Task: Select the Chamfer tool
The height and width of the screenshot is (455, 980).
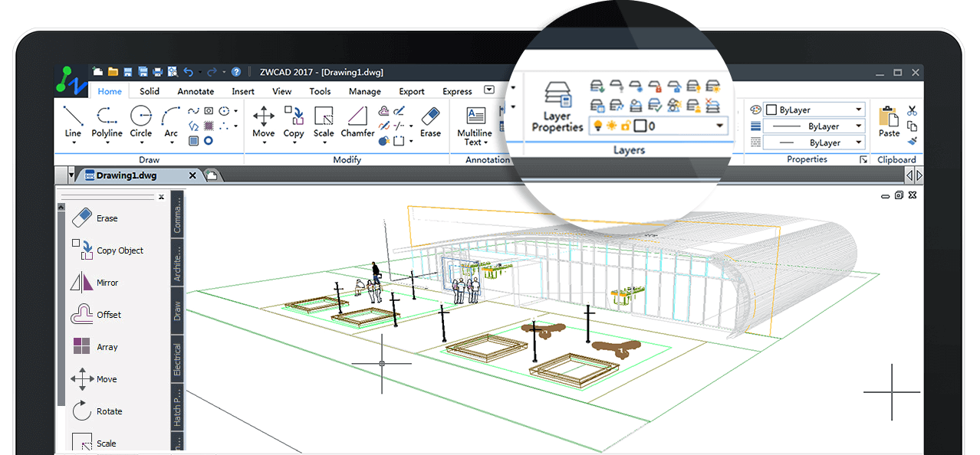Action: (357, 121)
